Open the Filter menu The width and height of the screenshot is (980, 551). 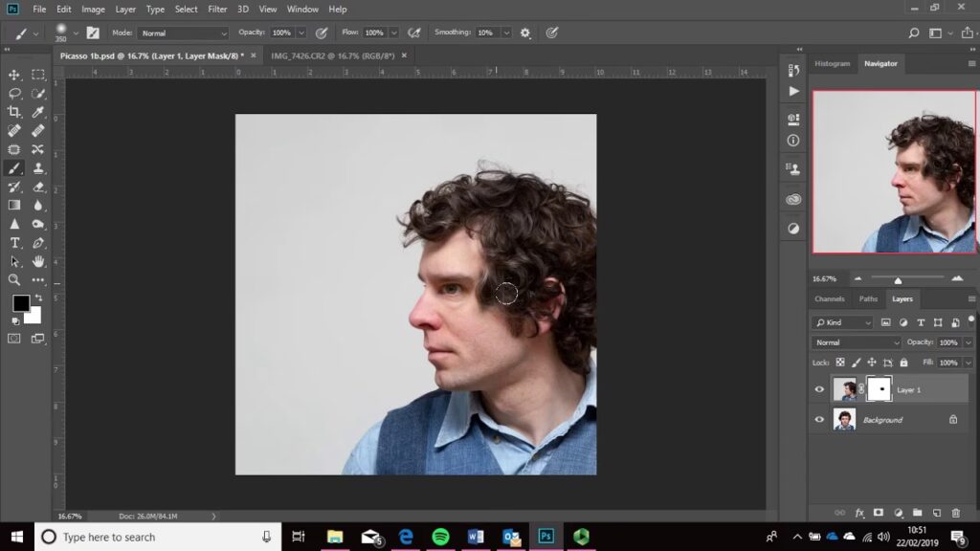point(217,9)
